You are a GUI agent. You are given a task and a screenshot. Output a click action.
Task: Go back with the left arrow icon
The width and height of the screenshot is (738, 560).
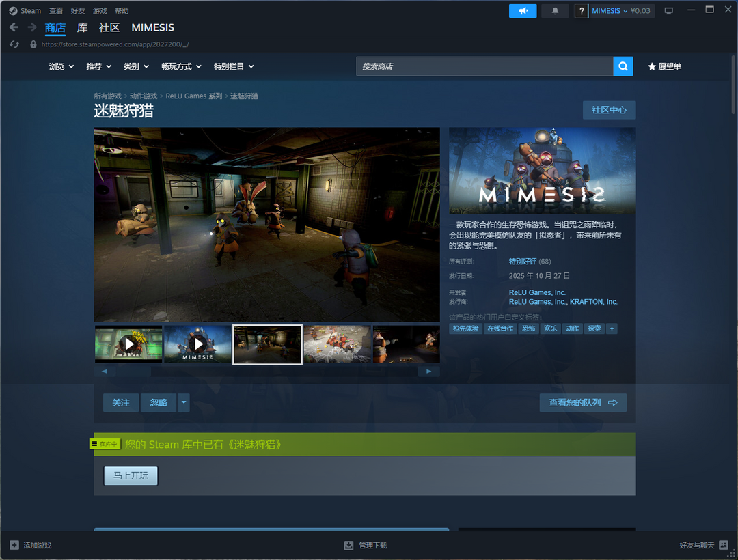(x=14, y=27)
